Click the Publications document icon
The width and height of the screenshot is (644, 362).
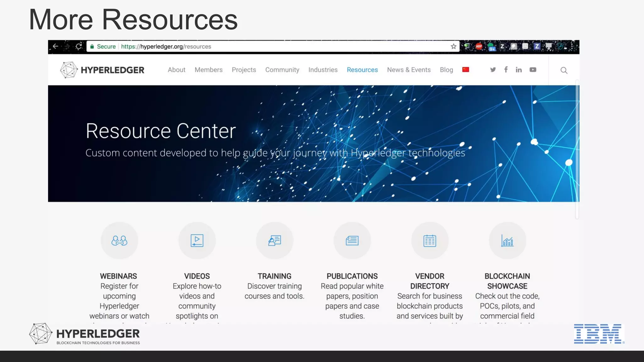[352, 241]
